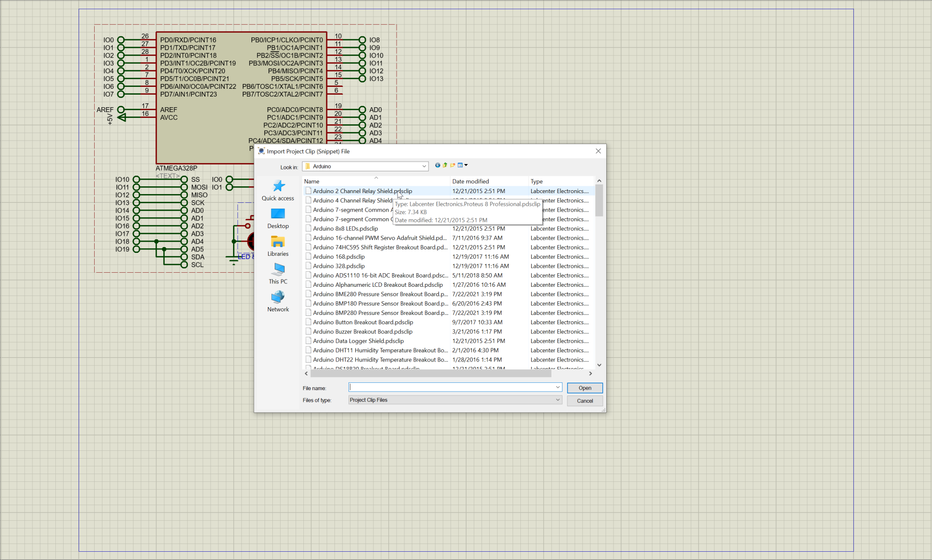
Task: Open the Network location
Action: 278,301
